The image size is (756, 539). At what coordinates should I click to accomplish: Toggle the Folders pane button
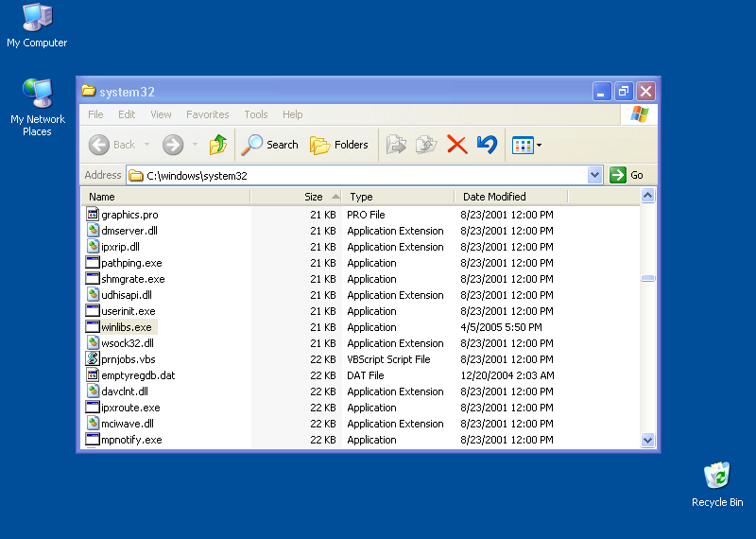click(x=339, y=145)
